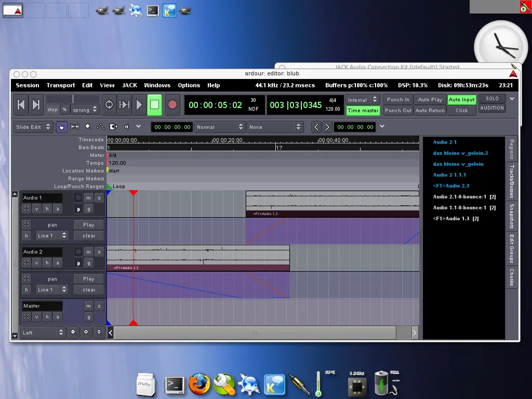Click the clear button under Audio 1 pan
Viewport: 532px width, 399px height.
[x=89, y=236]
